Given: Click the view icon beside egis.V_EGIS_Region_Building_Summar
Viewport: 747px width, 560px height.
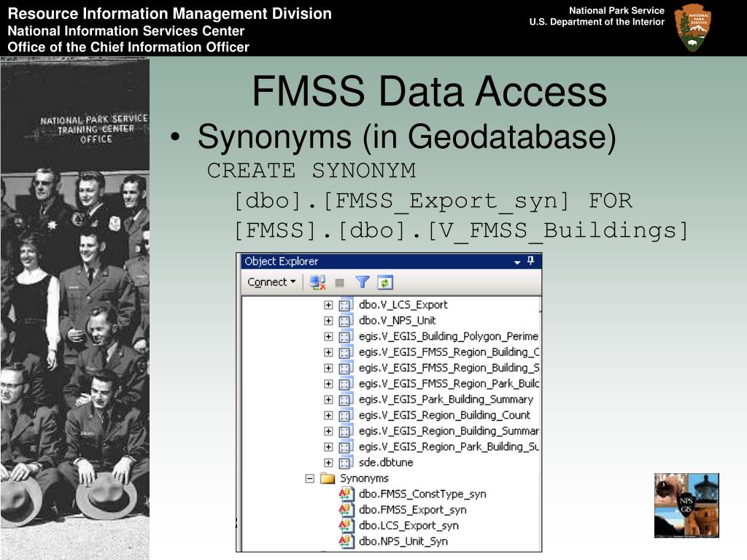Looking at the screenshot, I should coord(345,431).
